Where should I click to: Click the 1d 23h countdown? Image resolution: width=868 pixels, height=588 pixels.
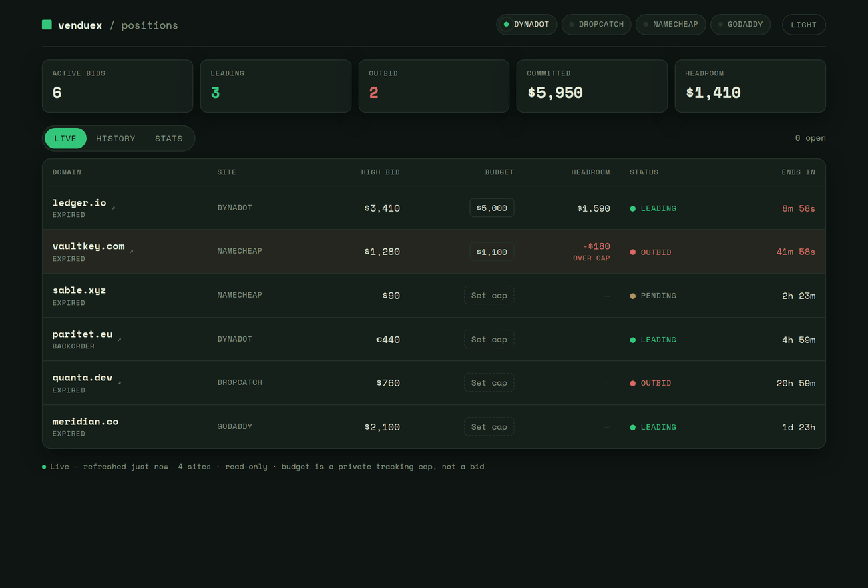tap(799, 427)
